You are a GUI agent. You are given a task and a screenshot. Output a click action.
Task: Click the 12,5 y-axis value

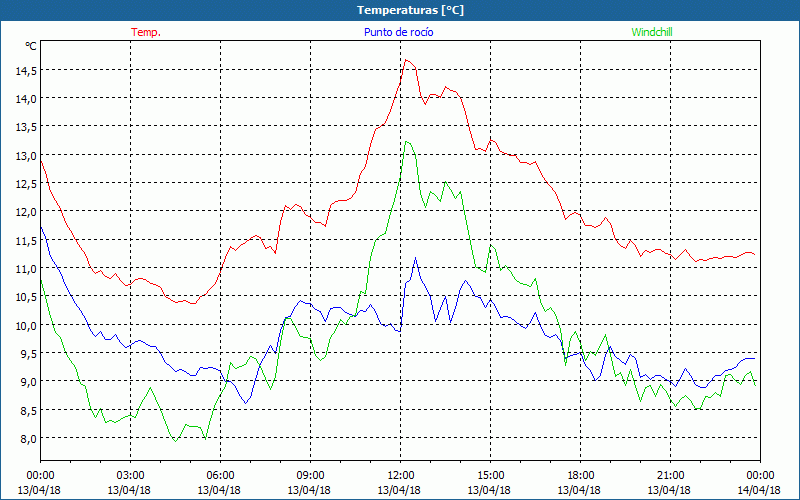[26, 184]
